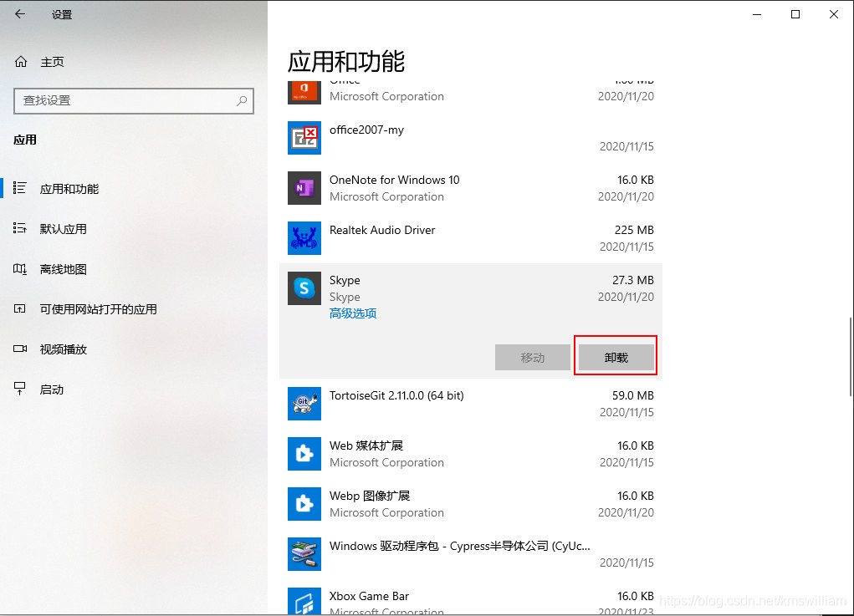
Task: Click the 卸载 uninstall button for Skype
Action: [616, 358]
